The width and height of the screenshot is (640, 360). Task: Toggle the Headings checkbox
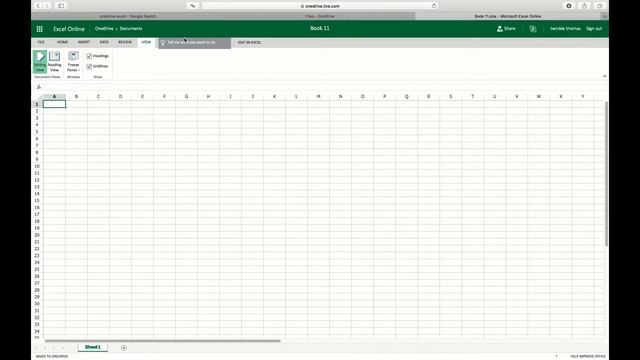[x=89, y=56]
